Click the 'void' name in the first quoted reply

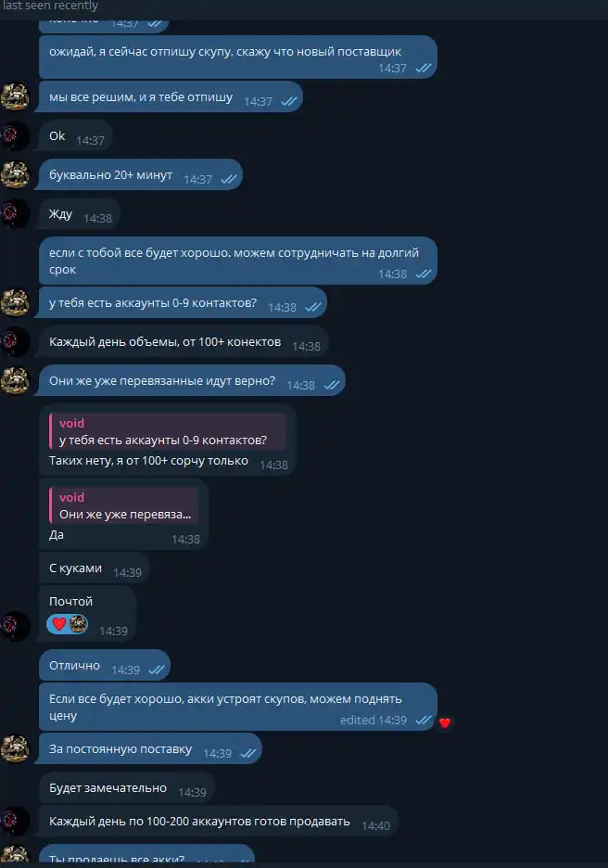(72, 423)
